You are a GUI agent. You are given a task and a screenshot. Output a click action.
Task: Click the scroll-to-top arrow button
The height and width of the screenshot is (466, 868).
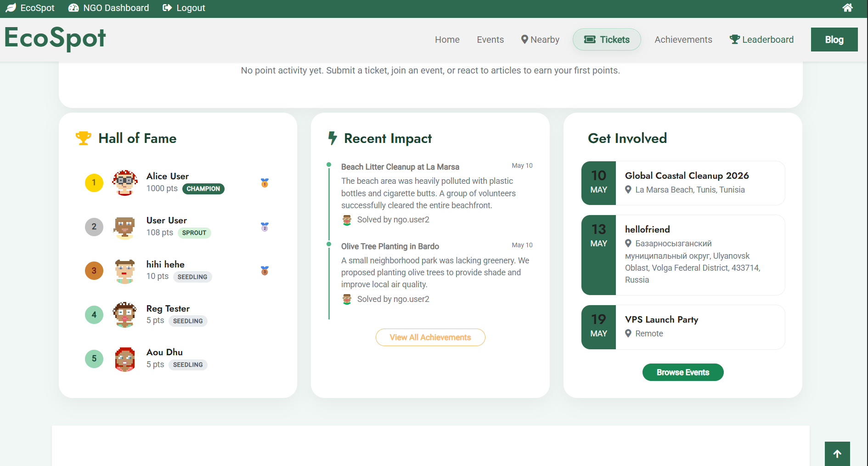pos(837,454)
